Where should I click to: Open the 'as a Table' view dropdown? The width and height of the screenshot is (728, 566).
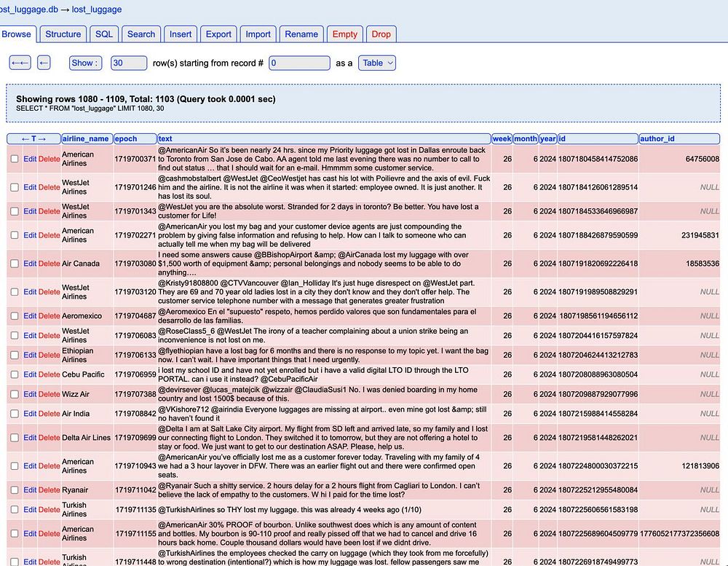377,63
